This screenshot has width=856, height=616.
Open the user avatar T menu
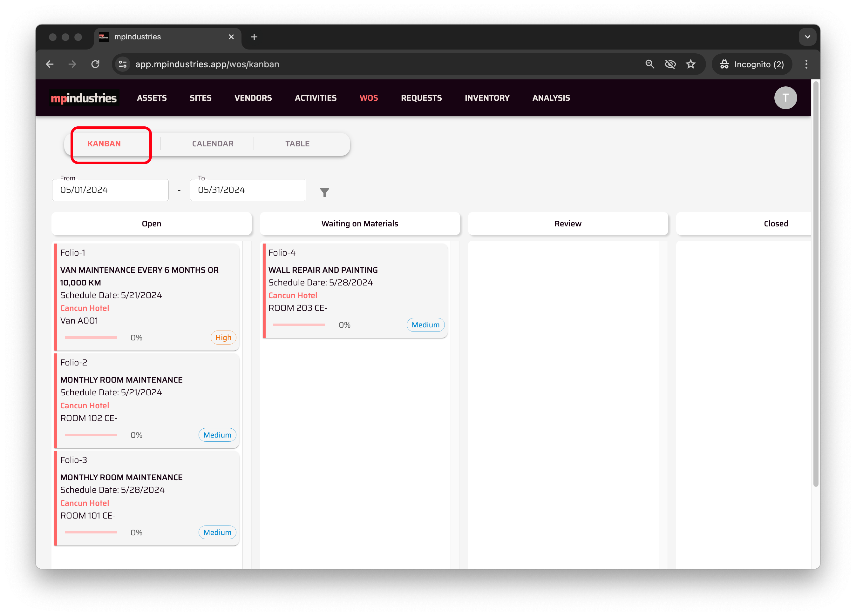tap(785, 98)
